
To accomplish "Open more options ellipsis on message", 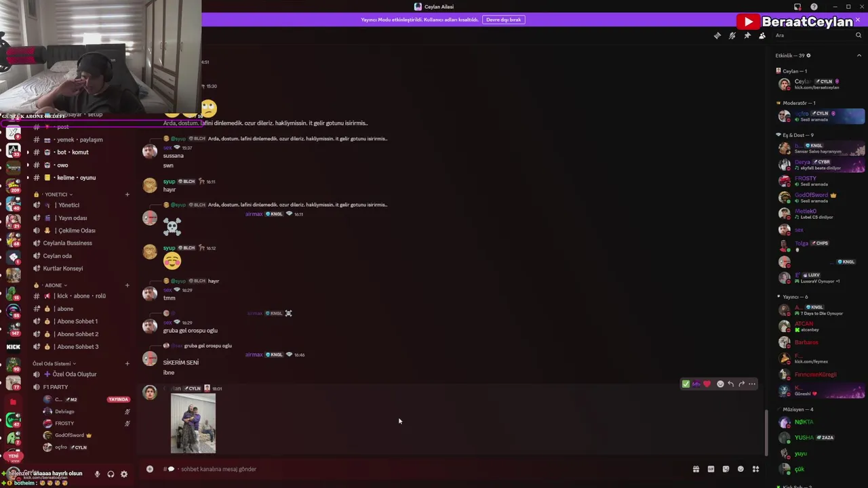I will click(x=752, y=384).
